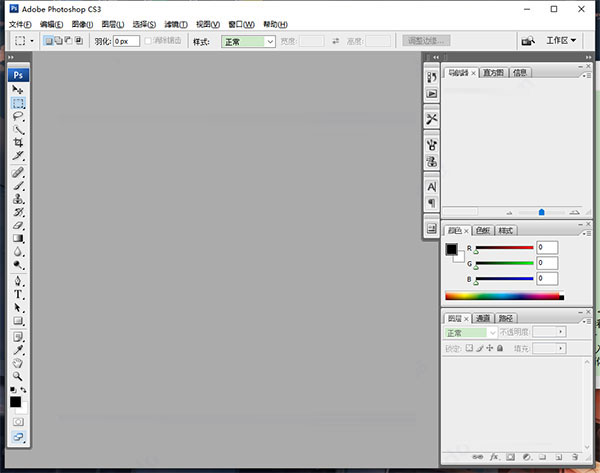
Task: Click the foreground color swatch in toolbox
Action: 15,401
